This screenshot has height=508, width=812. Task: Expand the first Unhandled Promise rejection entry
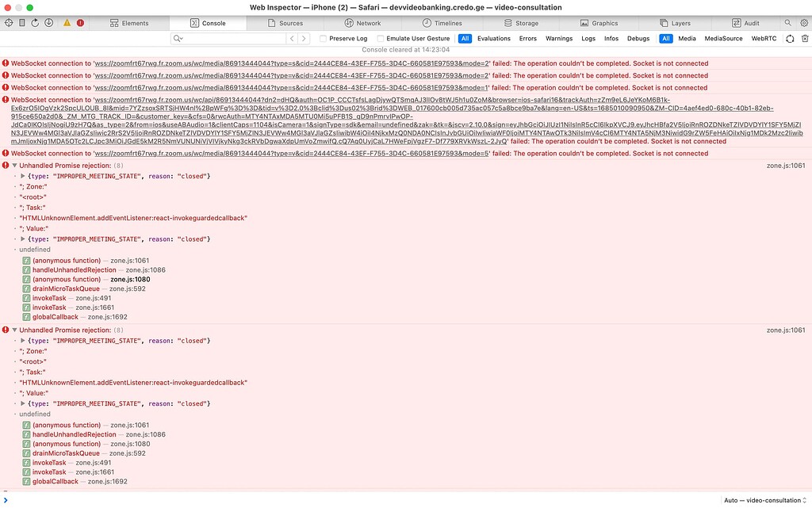point(13,166)
